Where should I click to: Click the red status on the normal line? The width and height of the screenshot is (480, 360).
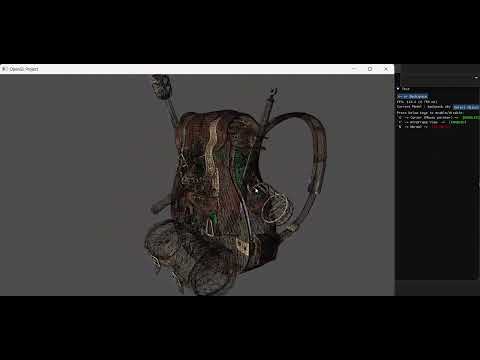coord(442,127)
